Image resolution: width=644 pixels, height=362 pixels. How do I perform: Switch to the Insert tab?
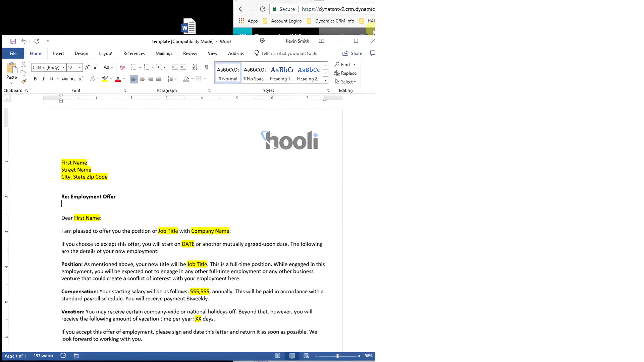pos(58,53)
